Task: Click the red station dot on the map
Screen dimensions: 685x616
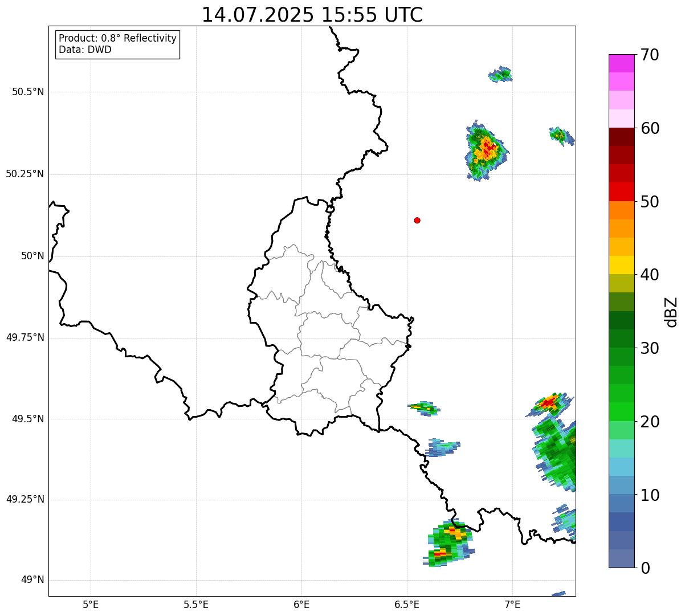Action: [x=417, y=220]
